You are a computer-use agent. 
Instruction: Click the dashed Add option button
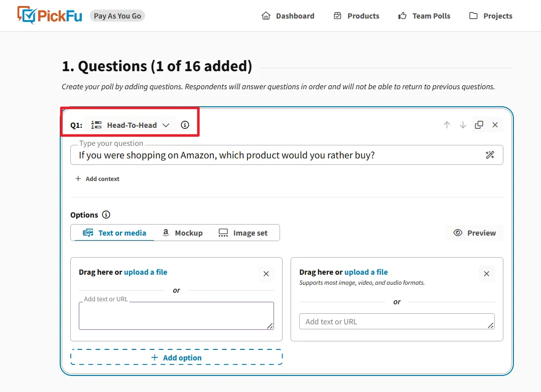coord(177,357)
